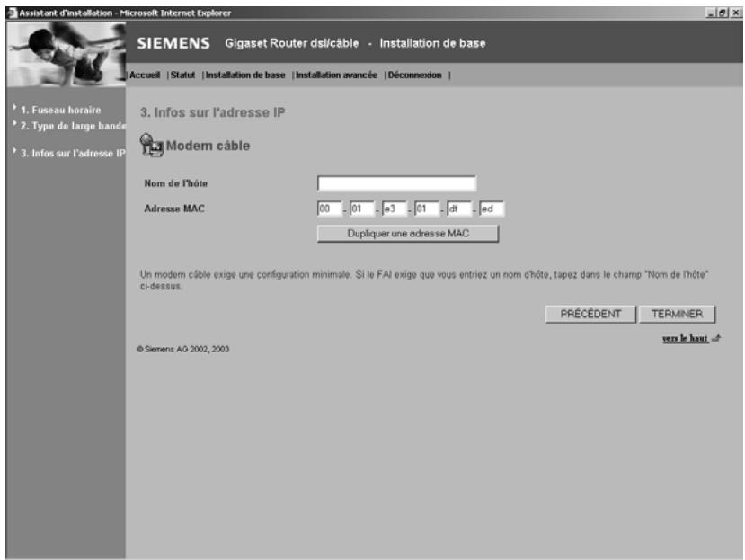
Task: Open Installation avancée menu item
Action: point(336,76)
